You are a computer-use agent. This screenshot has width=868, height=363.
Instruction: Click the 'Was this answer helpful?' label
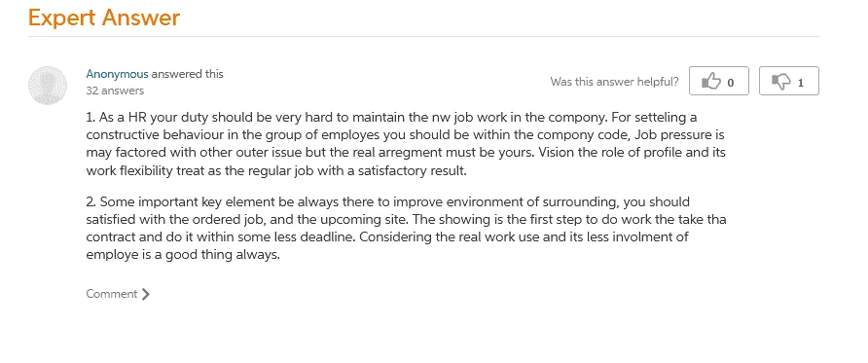coord(614,82)
